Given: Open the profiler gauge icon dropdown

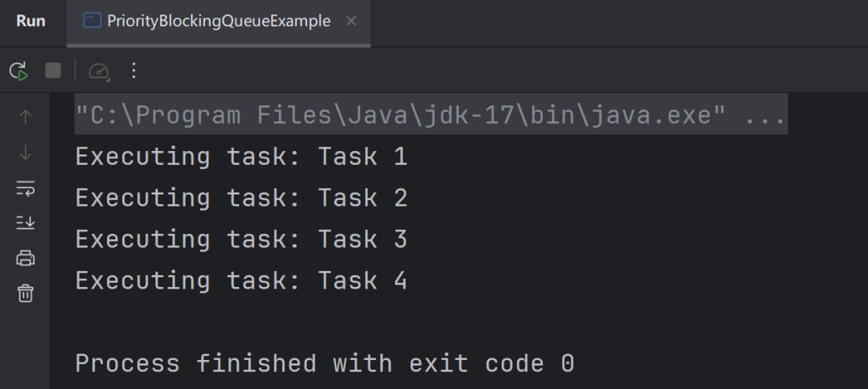Looking at the screenshot, I should point(100,71).
